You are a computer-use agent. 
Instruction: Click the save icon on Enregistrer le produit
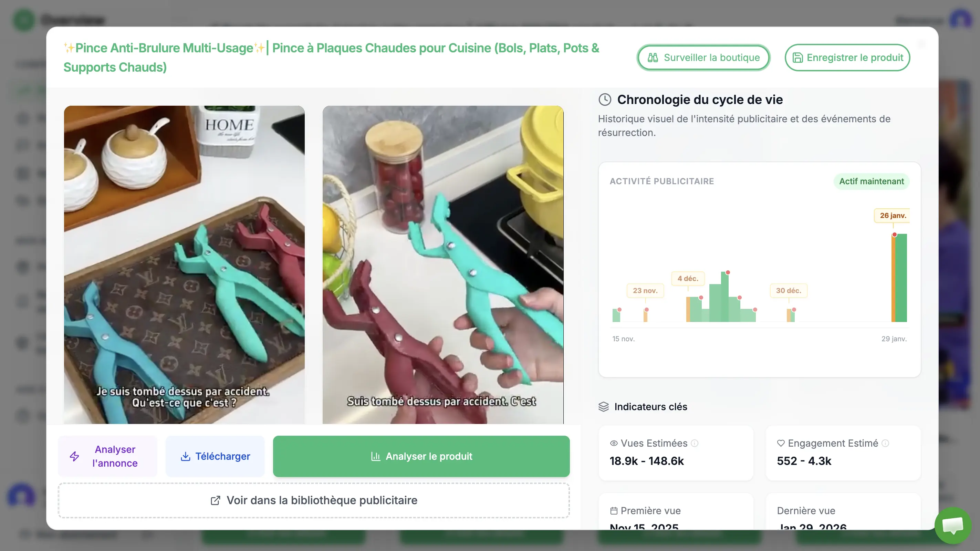[798, 58]
